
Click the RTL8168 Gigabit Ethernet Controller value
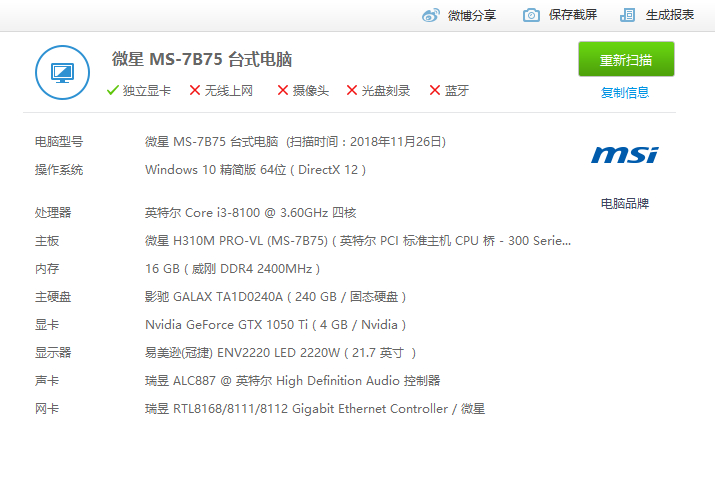click(315, 409)
